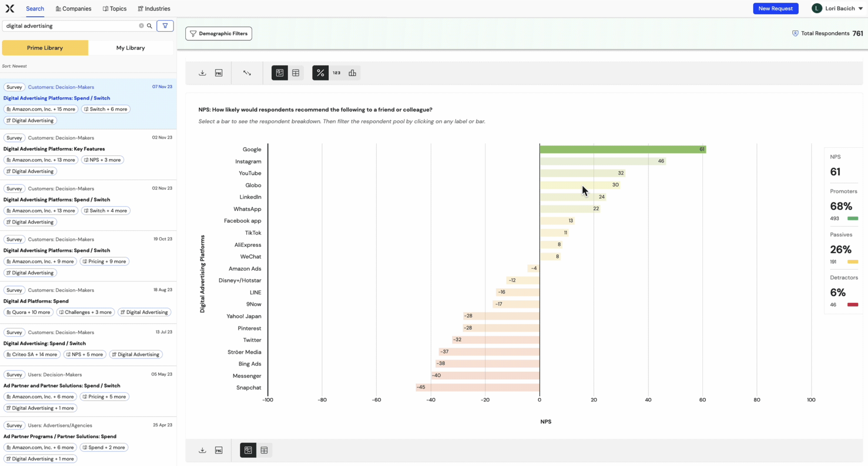Open Demographic Filters
This screenshot has width=868, height=466.
(219, 33)
